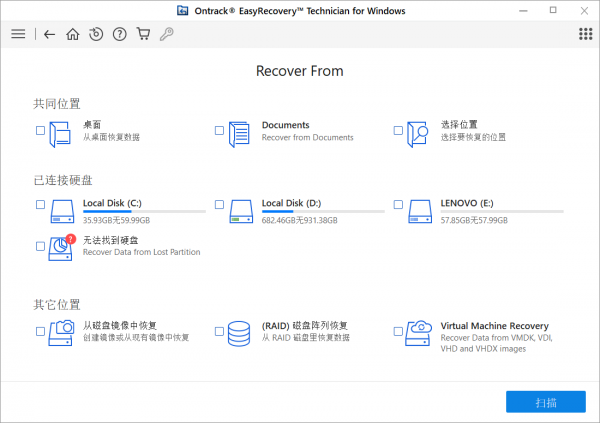600x423 pixels.
Task: Click the 'LENOVO (E:)' label
Action: point(467,203)
